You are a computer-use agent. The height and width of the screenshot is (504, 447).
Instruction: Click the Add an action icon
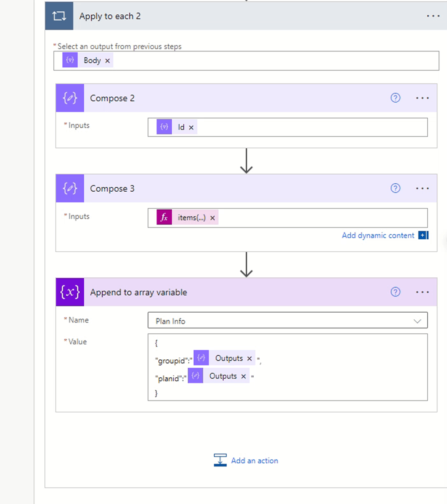(220, 460)
